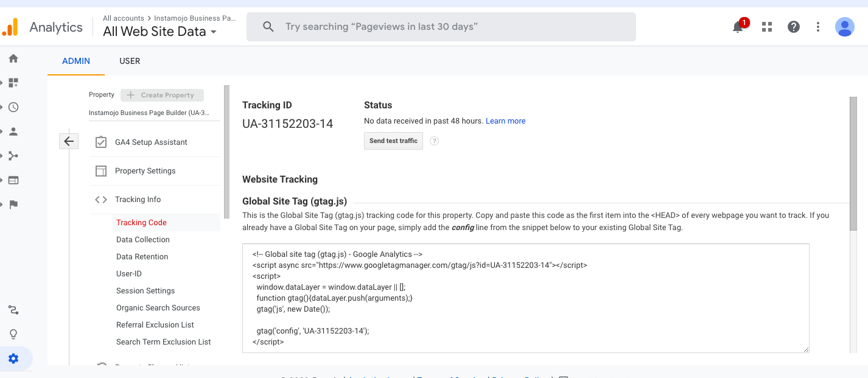
Task: Open the Home icon in sidebar
Action: [x=13, y=58]
